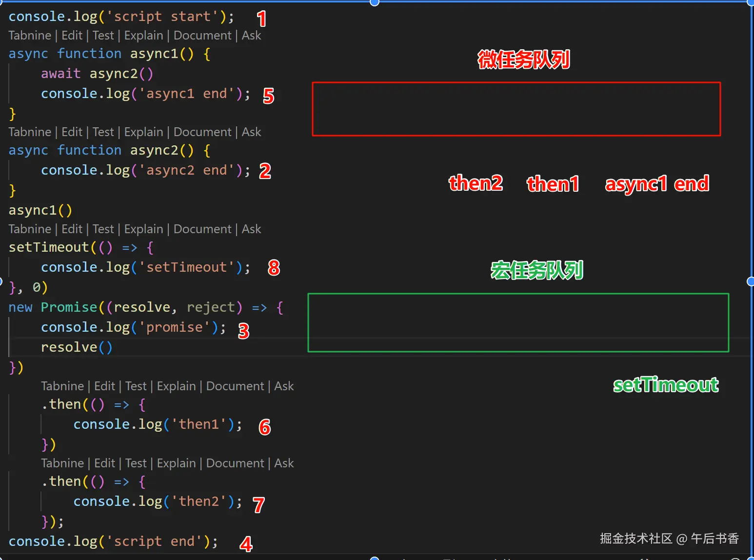Viewport: 754px width, 560px height.
Task: Click the then2 label in the microtask area
Action: click(476, 183)
